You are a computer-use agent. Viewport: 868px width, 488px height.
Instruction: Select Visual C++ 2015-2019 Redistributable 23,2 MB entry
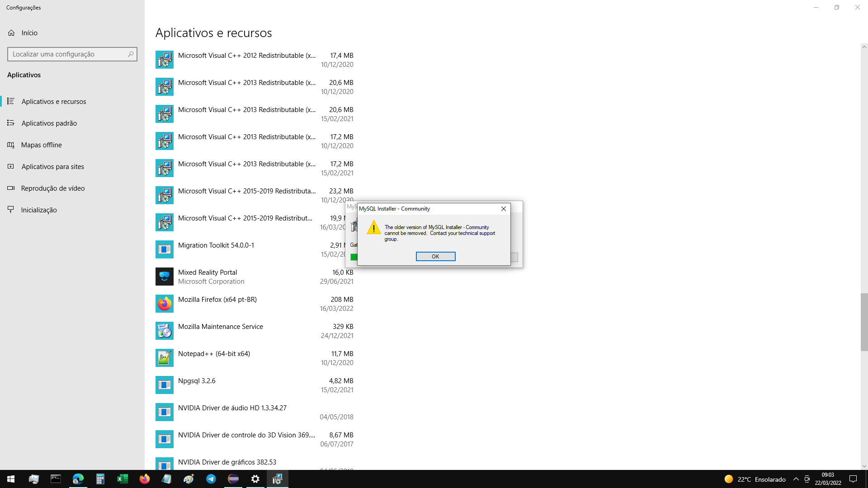pyautogui.click(x=255, y=195)
